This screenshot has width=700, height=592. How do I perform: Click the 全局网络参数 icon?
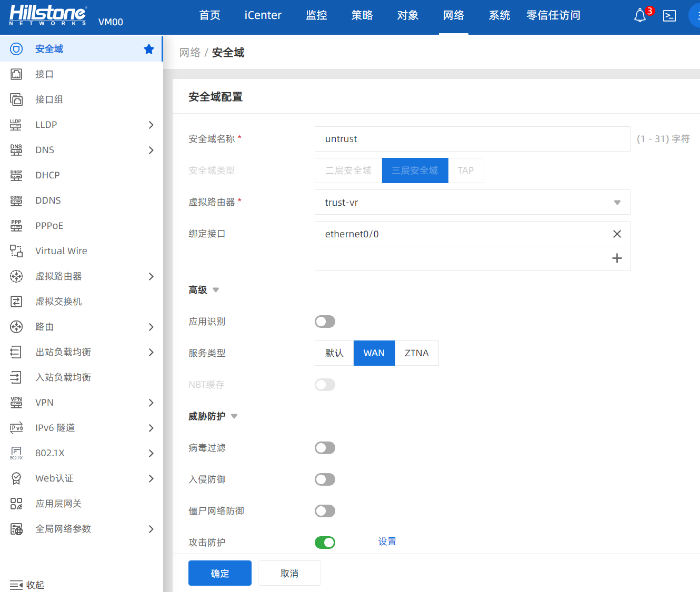click(16, 529)
